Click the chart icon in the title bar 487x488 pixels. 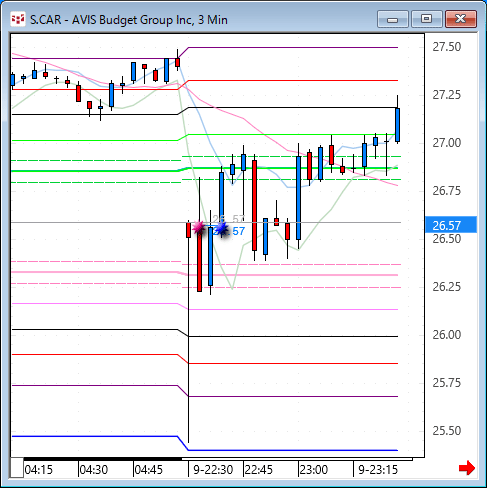(18, 19)
